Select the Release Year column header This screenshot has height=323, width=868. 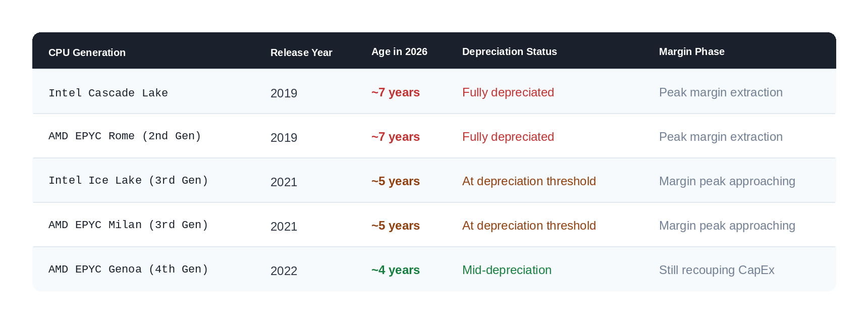tap(301, 52)
